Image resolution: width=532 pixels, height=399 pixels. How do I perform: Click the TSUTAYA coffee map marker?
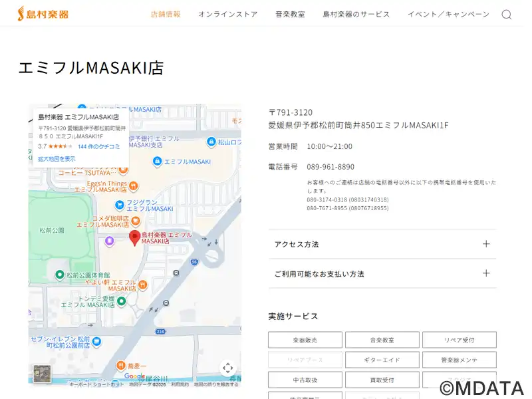[124, 170]
